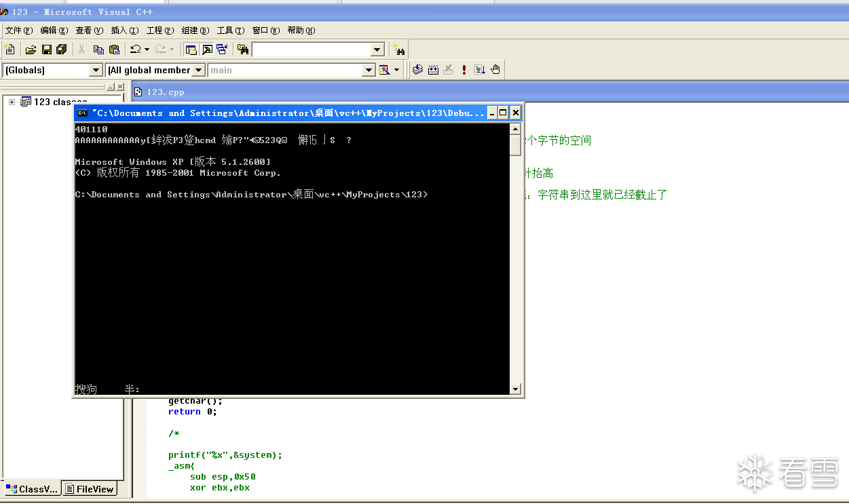849x504 pixels.
Task: Expand the 123 classes tree node
Action: pos(12,102)
